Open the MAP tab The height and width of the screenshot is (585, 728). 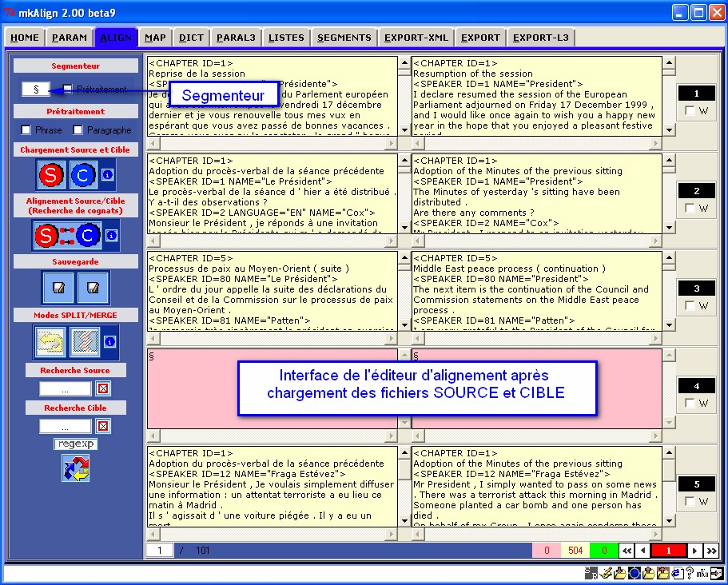pos(155,38)
